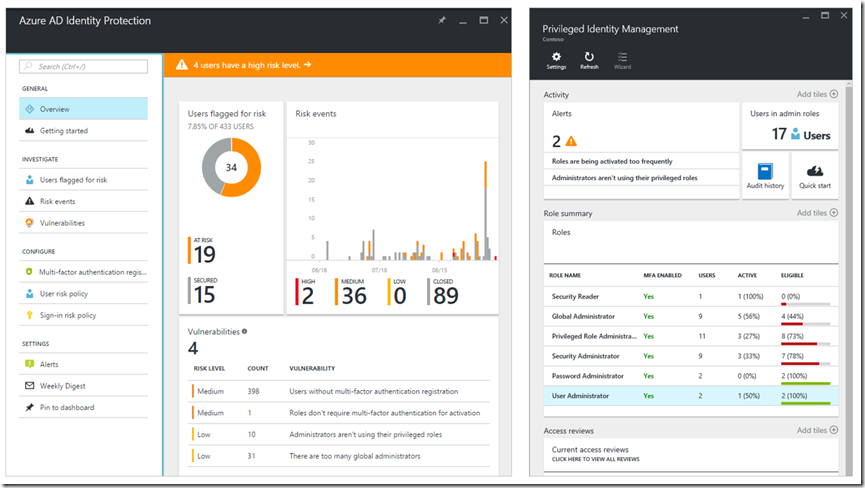
Task: Open User risk policy menu item
Action: coord(83,293)
